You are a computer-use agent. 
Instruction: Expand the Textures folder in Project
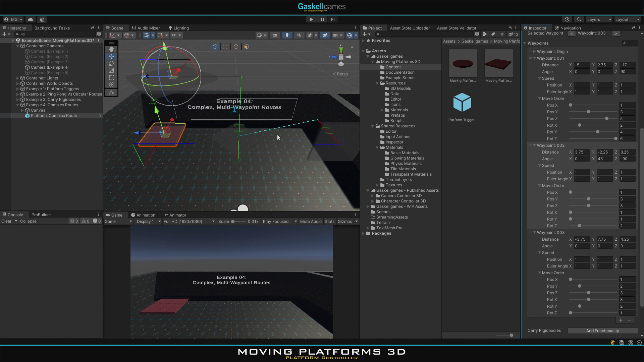(377, 185)
